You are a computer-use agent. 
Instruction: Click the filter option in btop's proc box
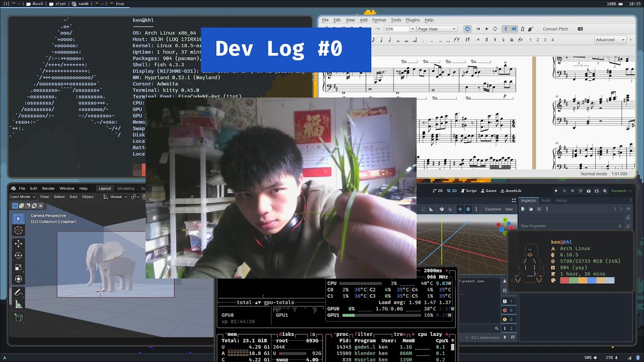point(363,334)
